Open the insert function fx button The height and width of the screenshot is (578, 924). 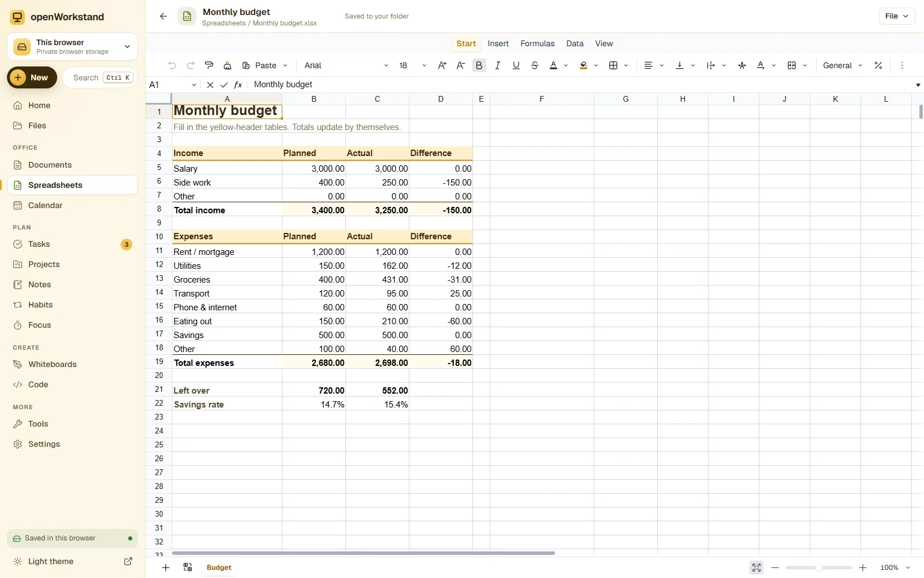[x=238, y=84]
